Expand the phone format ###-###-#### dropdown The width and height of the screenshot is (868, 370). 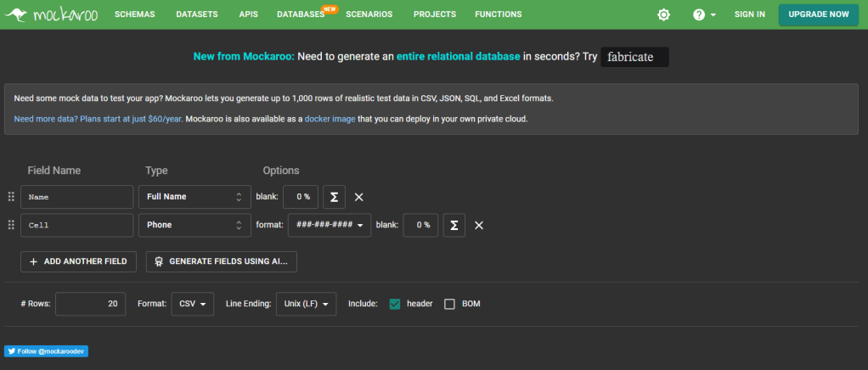tap(330, 225)
